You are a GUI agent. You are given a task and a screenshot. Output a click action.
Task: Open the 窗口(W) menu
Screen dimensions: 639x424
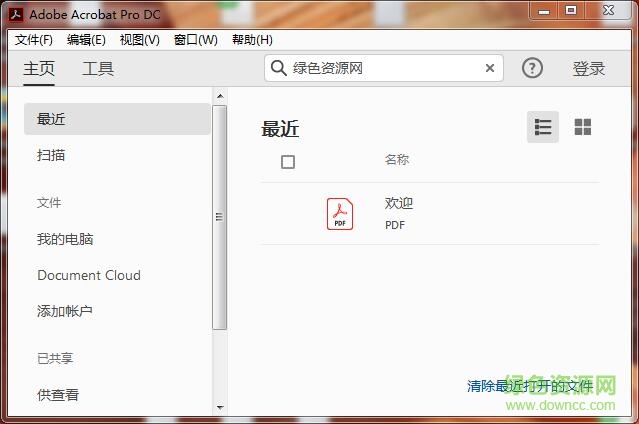(196, 40)
